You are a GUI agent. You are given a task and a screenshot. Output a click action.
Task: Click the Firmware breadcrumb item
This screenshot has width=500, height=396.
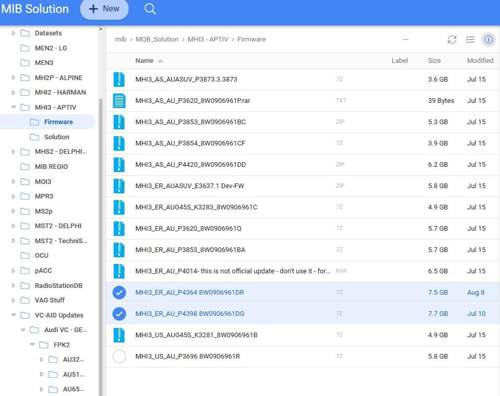(x=252, y=39)
